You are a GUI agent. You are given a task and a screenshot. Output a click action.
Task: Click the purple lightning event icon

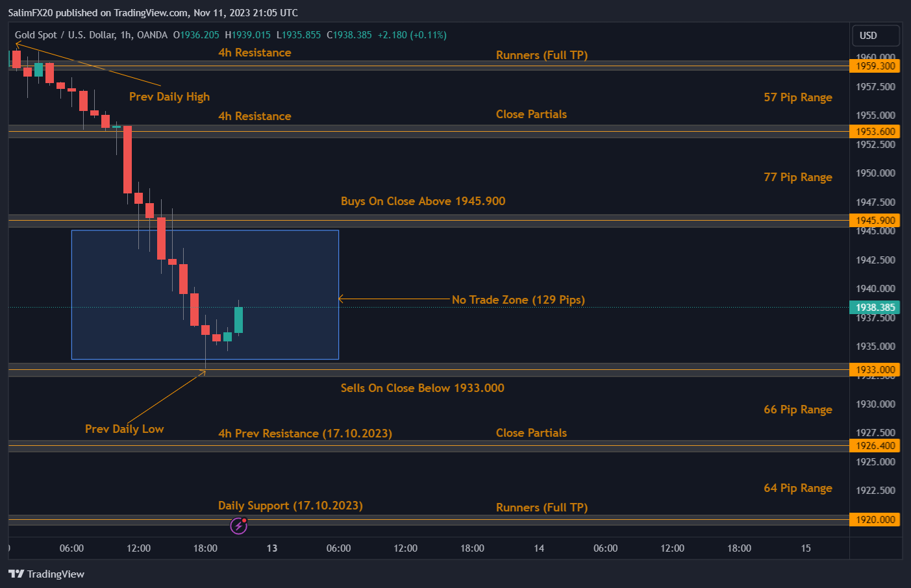point(239,526)
